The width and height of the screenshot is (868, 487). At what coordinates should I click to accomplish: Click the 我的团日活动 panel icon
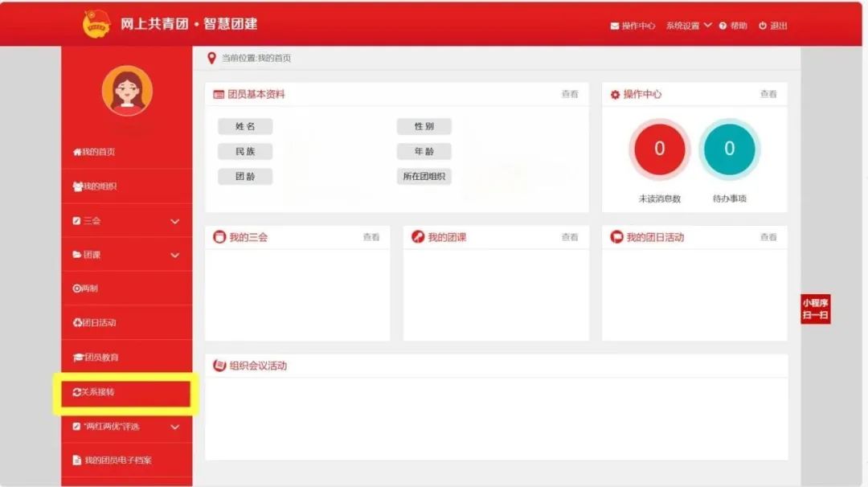pyautogui.click(x=616, y=237)
